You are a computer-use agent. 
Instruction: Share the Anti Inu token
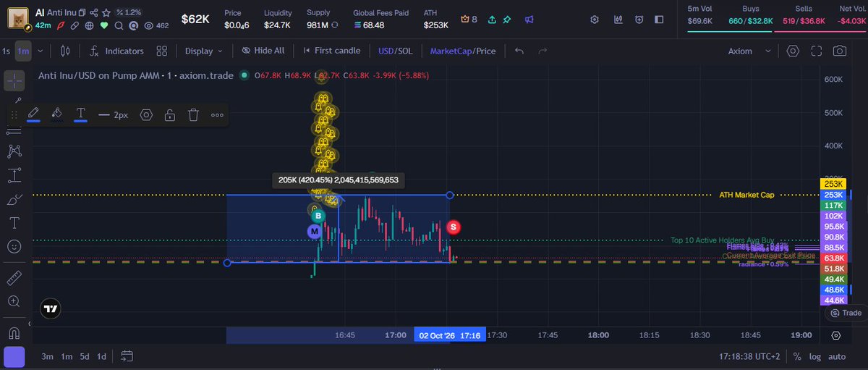click(94, 13)
